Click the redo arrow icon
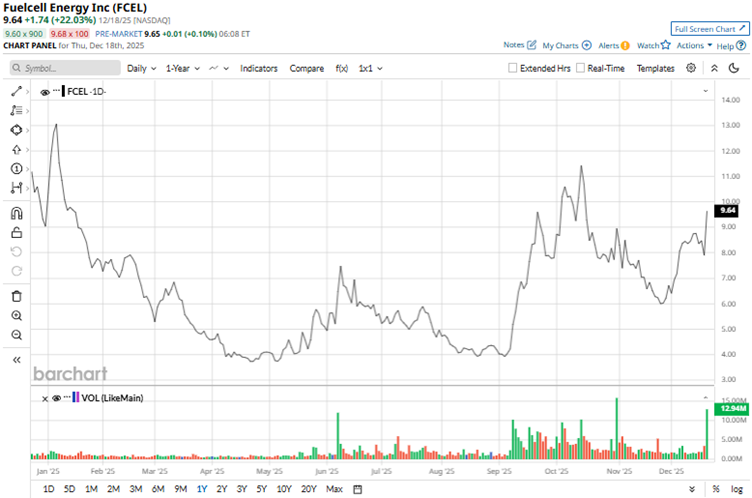Image resolution: width=752 pixels, height=498 pixels. click(x=16, y=271)
